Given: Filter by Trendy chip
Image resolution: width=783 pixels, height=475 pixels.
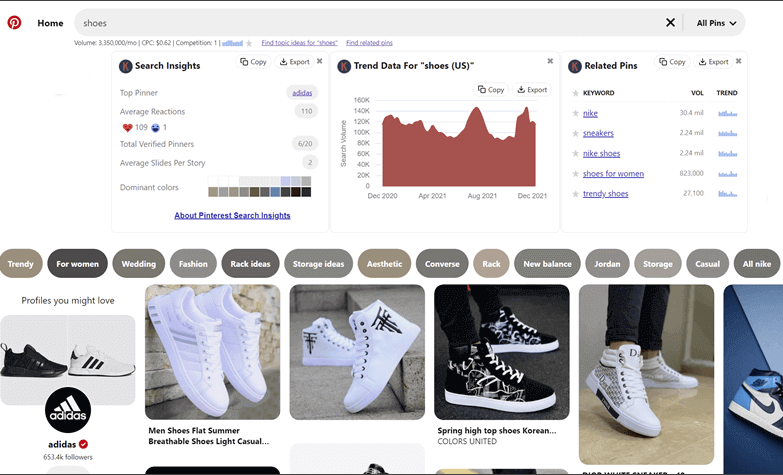Looking at the screenshot, I should (21, 263).
